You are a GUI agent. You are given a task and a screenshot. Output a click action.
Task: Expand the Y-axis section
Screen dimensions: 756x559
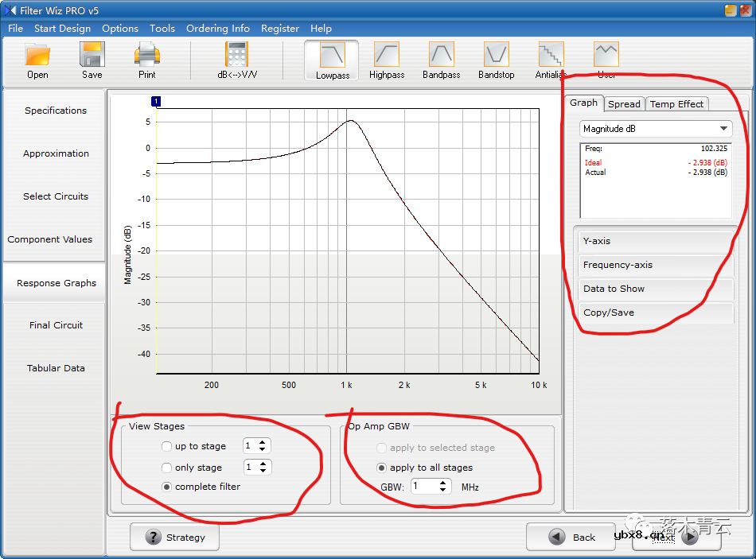click(x=655, y=241)
